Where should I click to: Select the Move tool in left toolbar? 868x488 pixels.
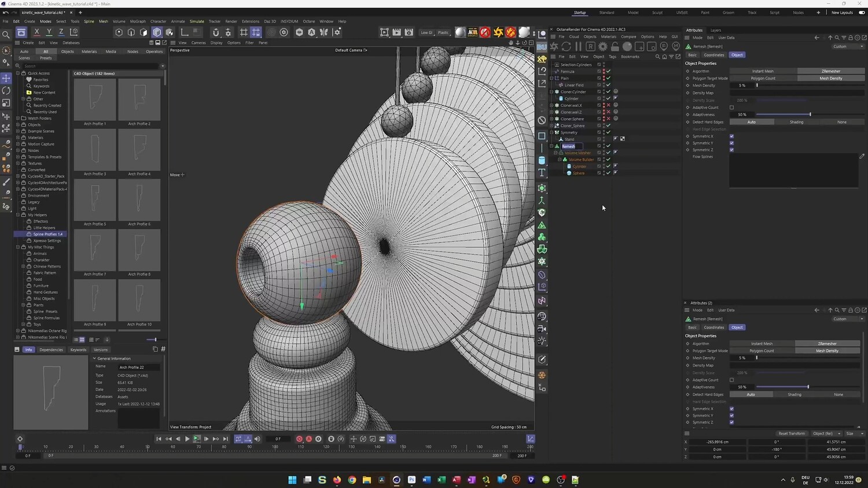coord(6,77)
